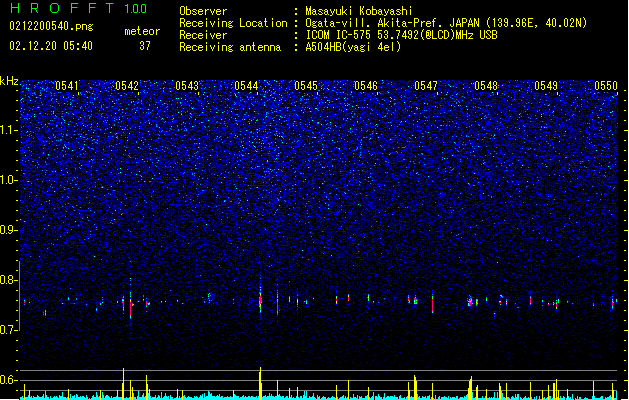The image size is (629, 400).
Task: Click the Receiving Location field label
Action: click(x=233, y=23)
